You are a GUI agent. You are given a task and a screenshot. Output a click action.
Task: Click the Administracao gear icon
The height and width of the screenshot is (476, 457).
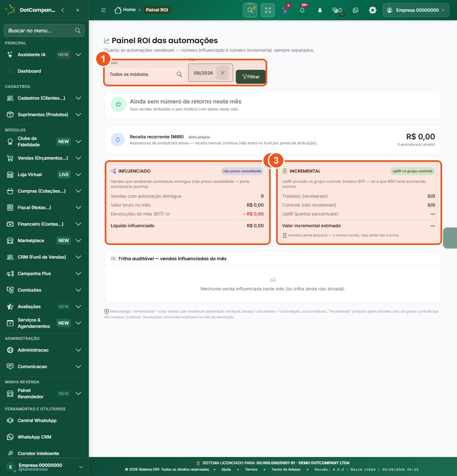point(10,350)
